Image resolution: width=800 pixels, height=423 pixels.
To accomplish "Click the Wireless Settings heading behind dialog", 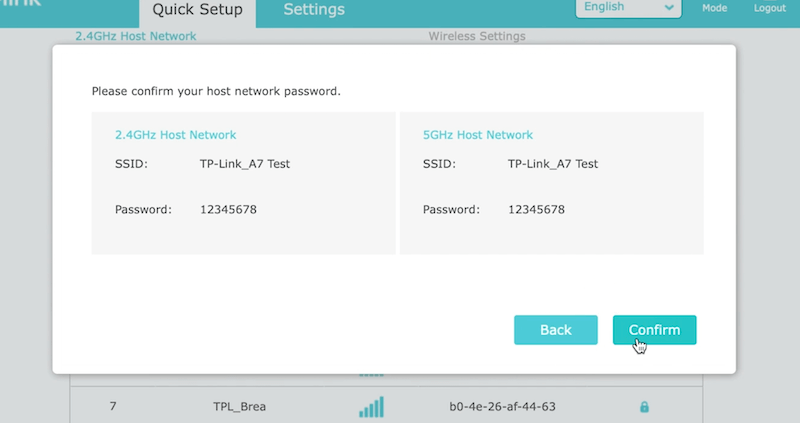I will pos(476,37).
